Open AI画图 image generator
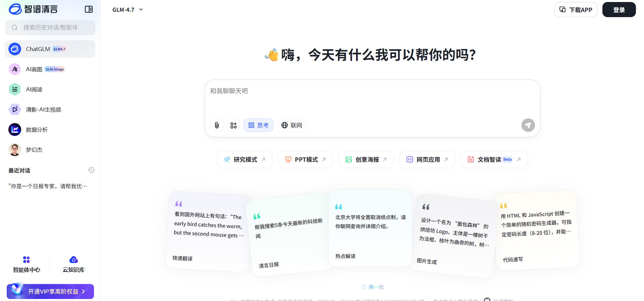 34,69
